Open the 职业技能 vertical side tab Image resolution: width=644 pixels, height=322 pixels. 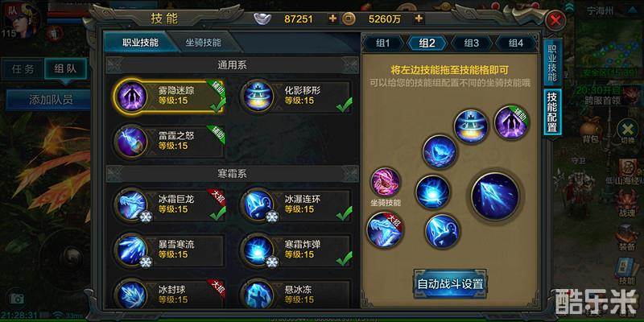click(552, 62)
